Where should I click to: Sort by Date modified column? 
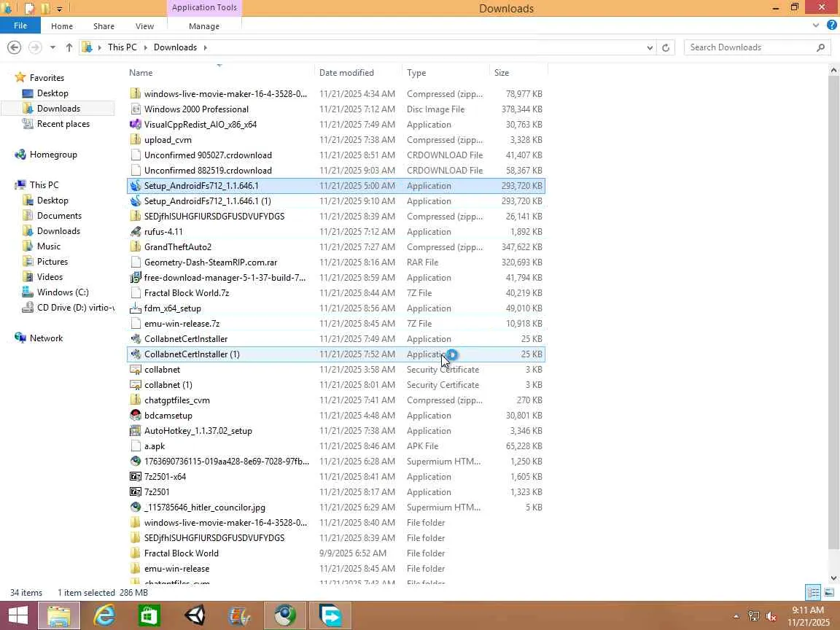point(359,73)
